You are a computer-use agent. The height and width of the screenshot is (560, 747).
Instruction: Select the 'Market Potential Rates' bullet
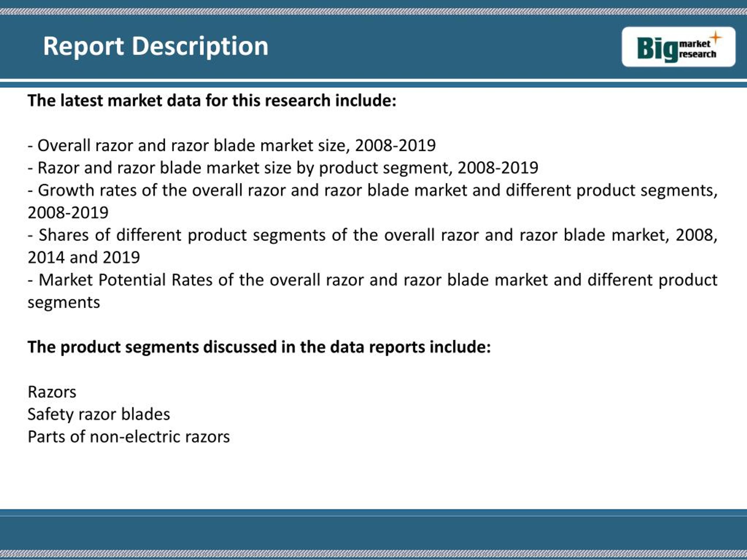373,291
